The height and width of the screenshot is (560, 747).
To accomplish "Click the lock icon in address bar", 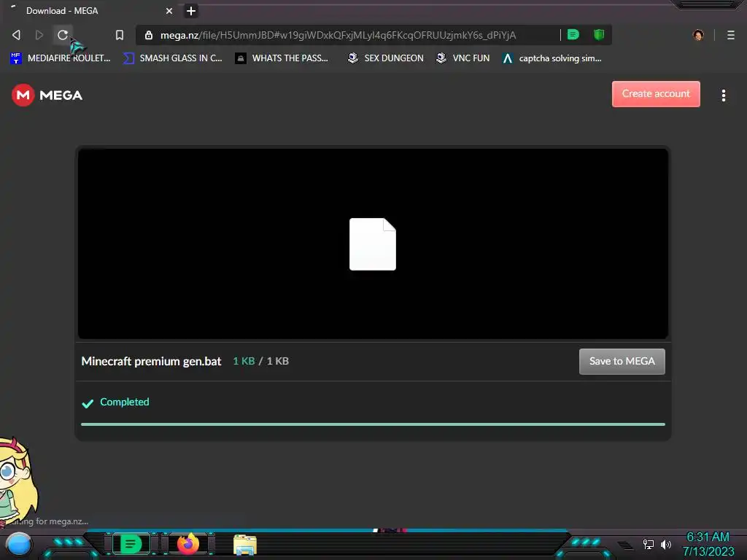I will (x=149, y=35).
